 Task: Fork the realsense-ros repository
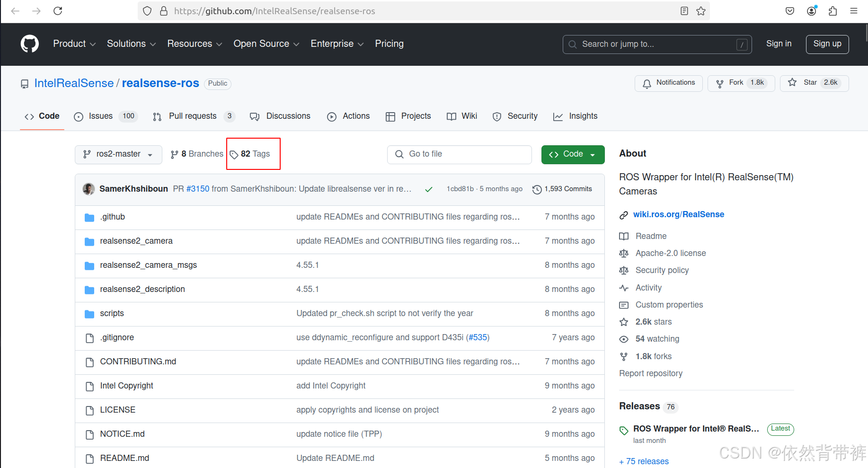click(x=741, y=83)
